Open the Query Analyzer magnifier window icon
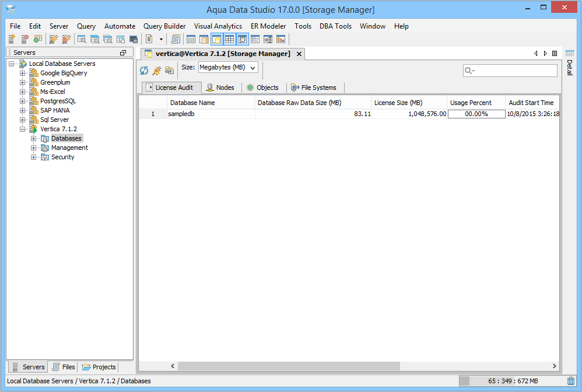Image resolution: width=582 pixels, height=392 pixels. pyautogui.click(x=82, y=39)
